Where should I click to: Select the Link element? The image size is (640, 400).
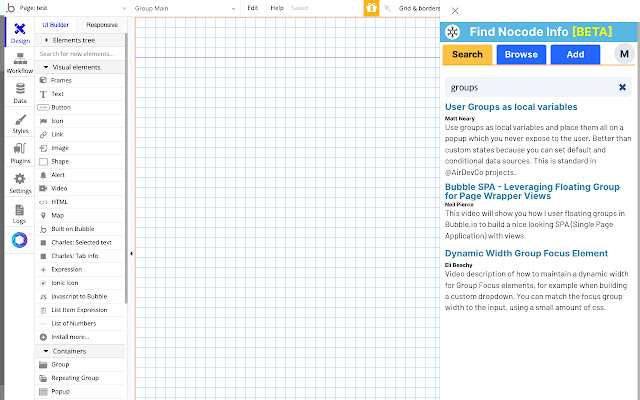click(80, 134)
